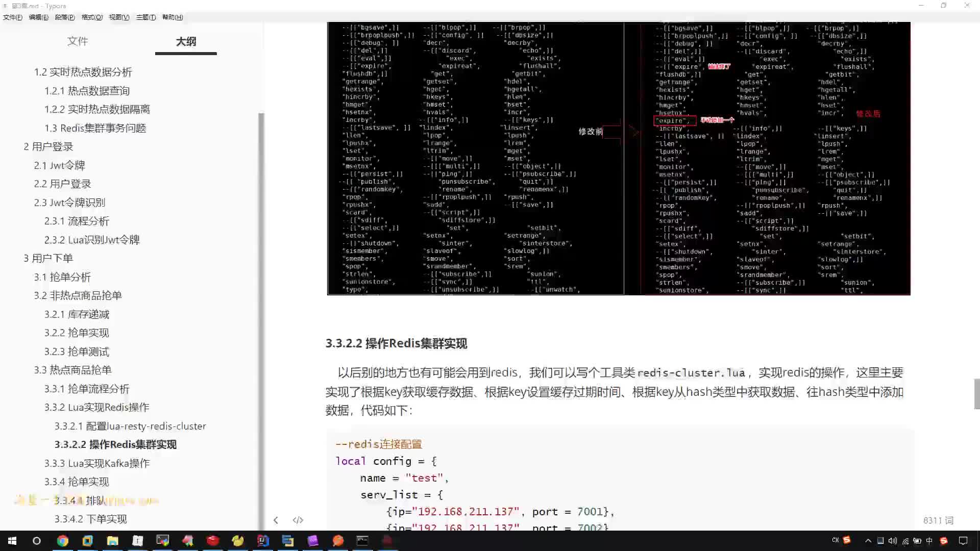The image size is (980, 551).
Task: Open VMware Workstation from taskbar
Action: point(87,541)
